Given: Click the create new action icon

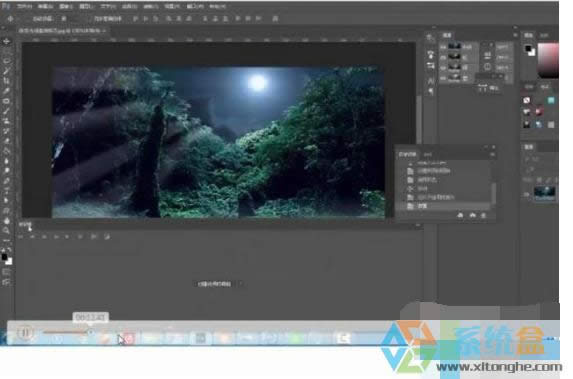Looking at the screenshot, I should tap(473, 216).
